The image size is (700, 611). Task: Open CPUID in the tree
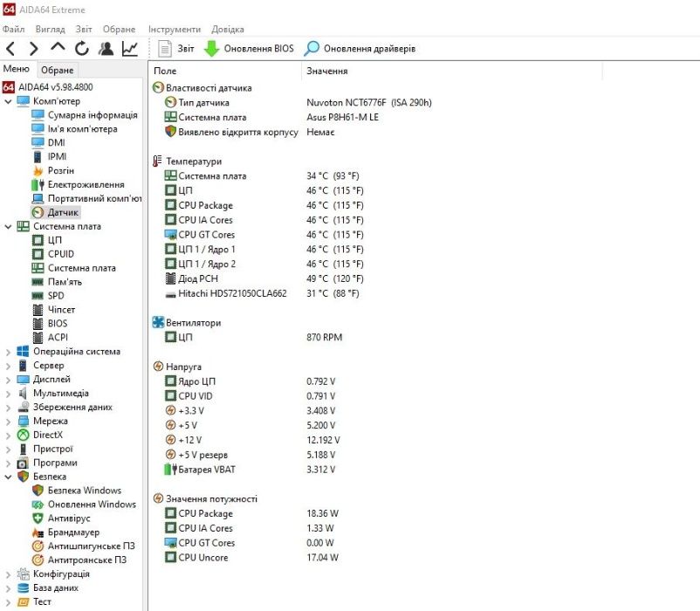(x=53, y=254)
